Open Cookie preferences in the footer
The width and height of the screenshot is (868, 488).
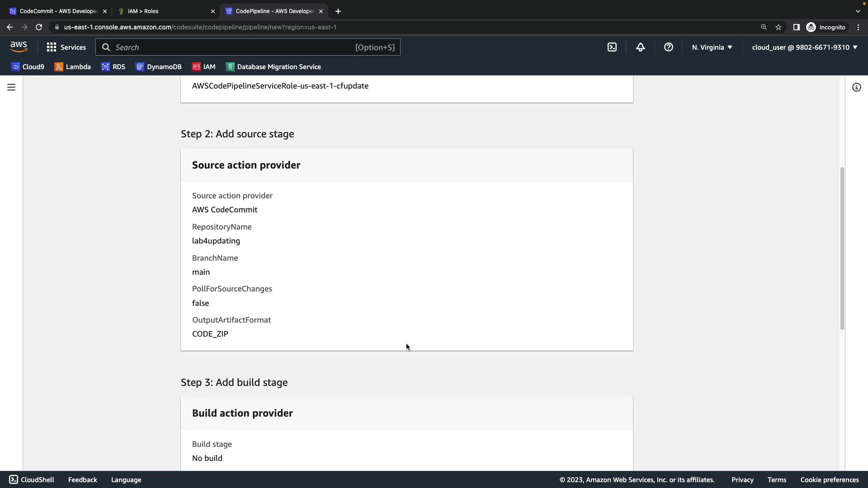[x=829, y=480]
